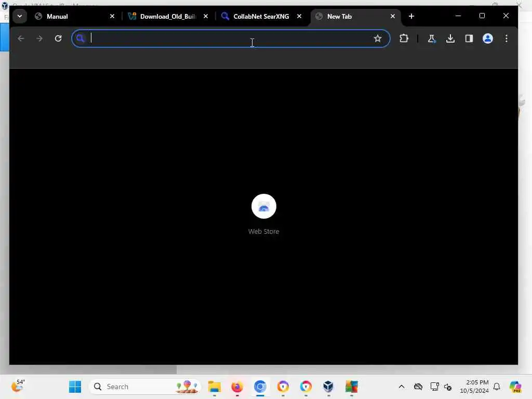Go forward to next page

click(39, 38)
